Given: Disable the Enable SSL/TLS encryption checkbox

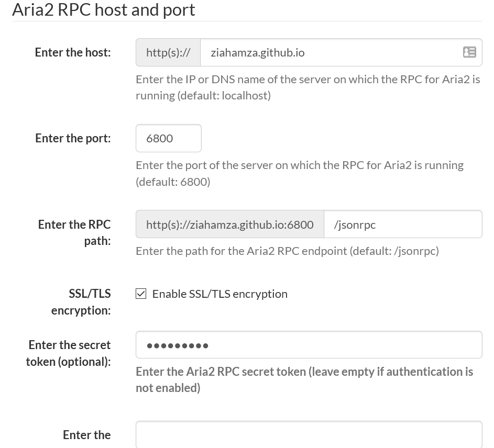Looking at the screenshot, I should pyautogui.click(x=141, y=294).
